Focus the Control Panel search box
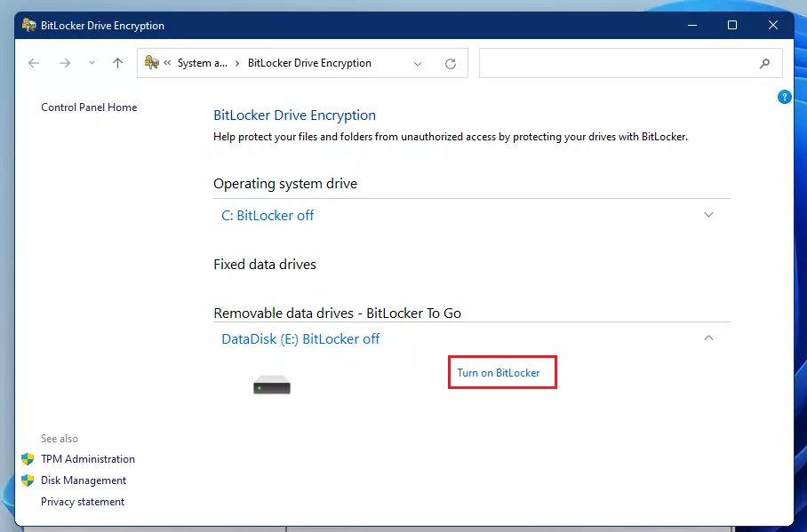The width and height of the screenshot is (807, 532). click(x=630, y=63)
